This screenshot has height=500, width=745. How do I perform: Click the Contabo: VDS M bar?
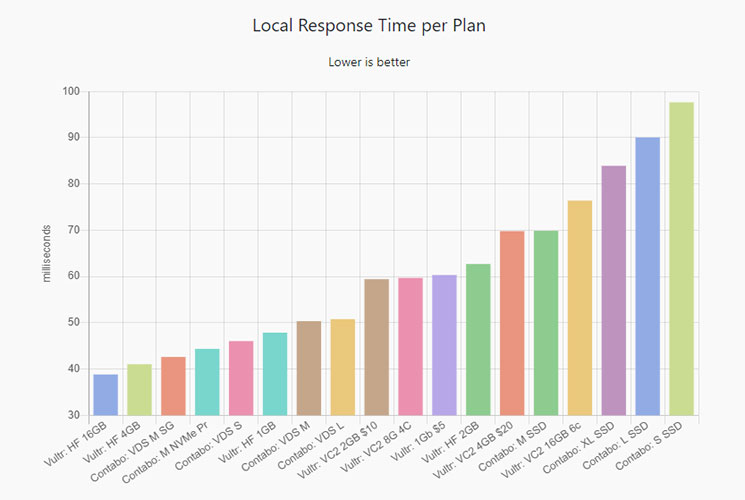click(309, 368)
